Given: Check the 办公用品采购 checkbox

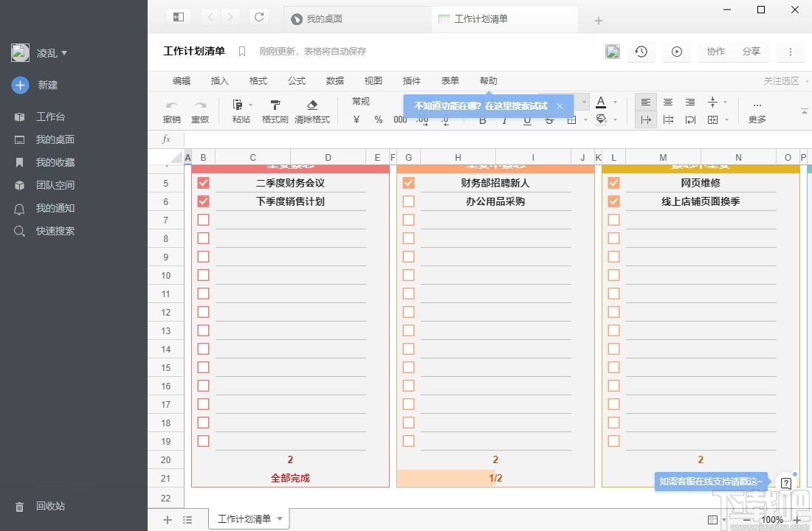Looking at the screenshot, I should [x=408, y=201].
